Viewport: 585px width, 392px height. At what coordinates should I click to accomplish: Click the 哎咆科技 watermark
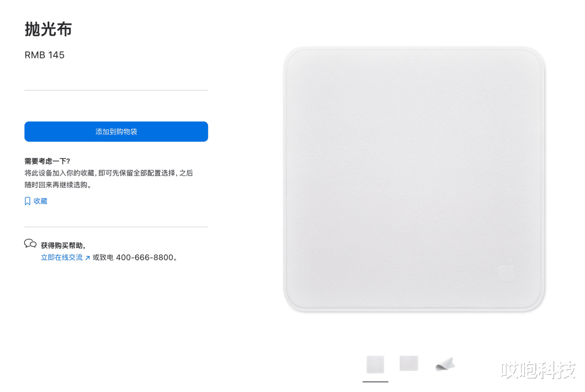tap(538, 370)
